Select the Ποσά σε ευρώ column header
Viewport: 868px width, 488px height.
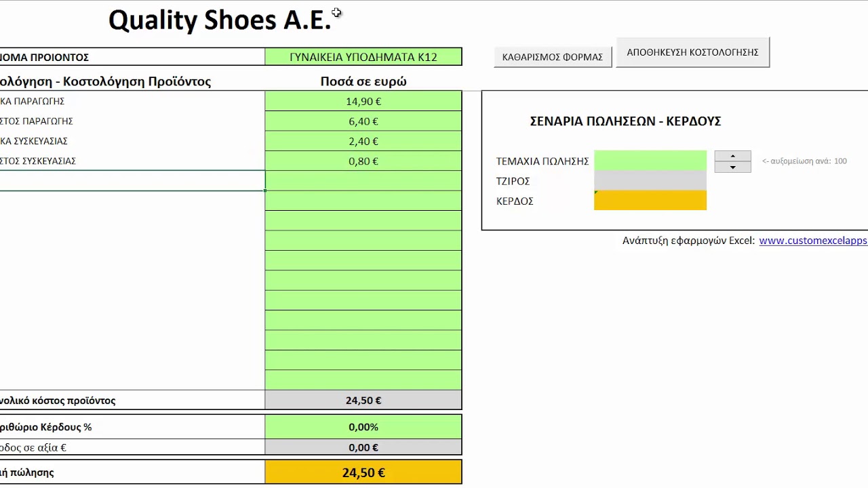point(363,81)
